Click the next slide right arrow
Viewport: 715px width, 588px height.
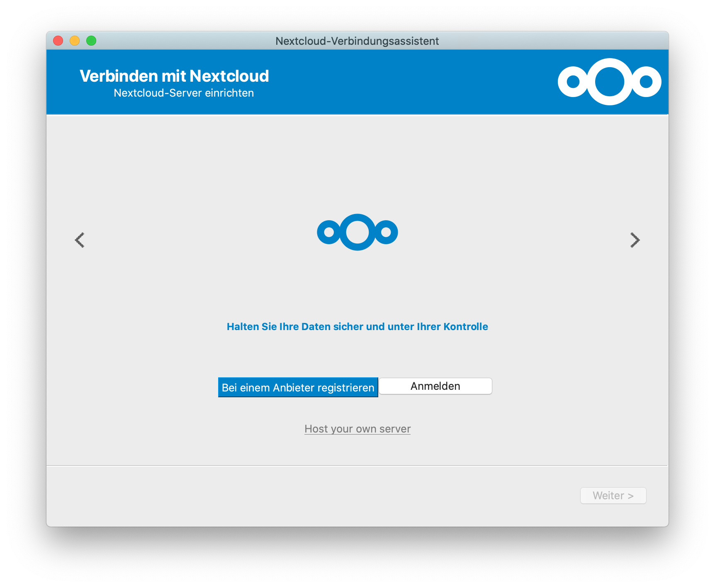[x=635, y=240]
